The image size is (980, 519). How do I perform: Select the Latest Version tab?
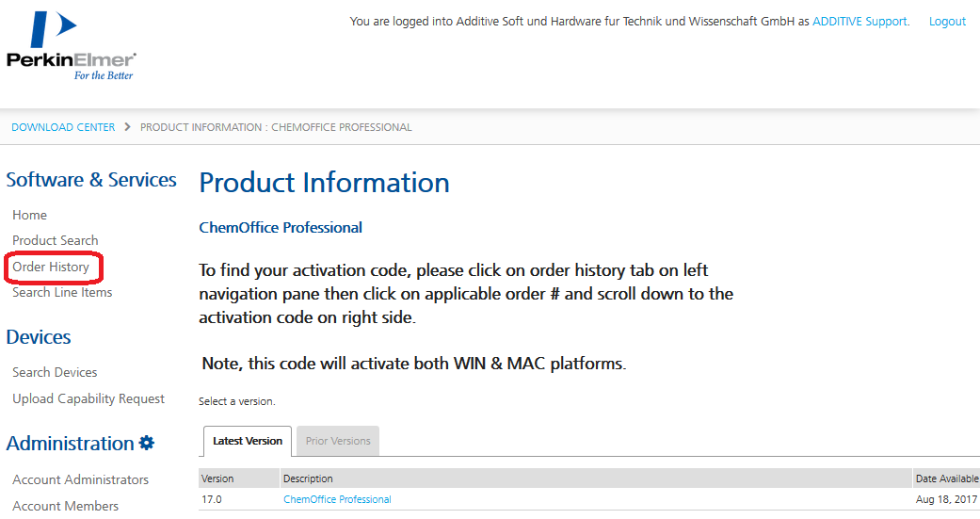pos(248,441)
